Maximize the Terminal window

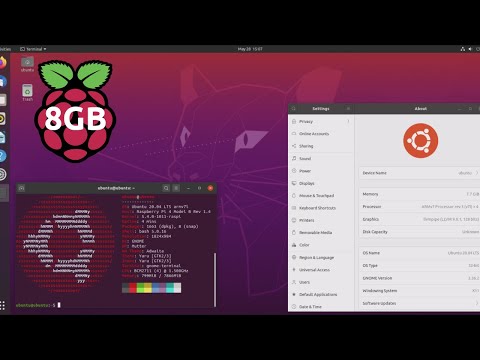[x=199, y=188]
